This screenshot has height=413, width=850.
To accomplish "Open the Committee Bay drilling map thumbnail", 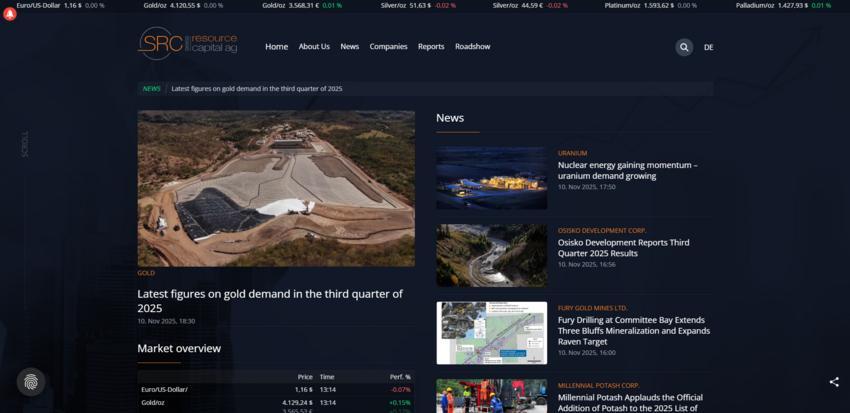I will tap(492, 333).
